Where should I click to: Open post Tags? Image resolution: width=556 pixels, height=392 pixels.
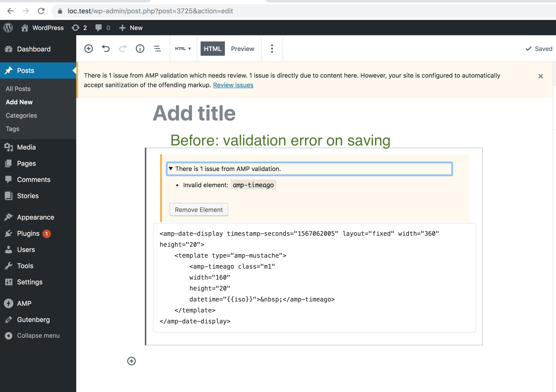click(x=12, y=129)
